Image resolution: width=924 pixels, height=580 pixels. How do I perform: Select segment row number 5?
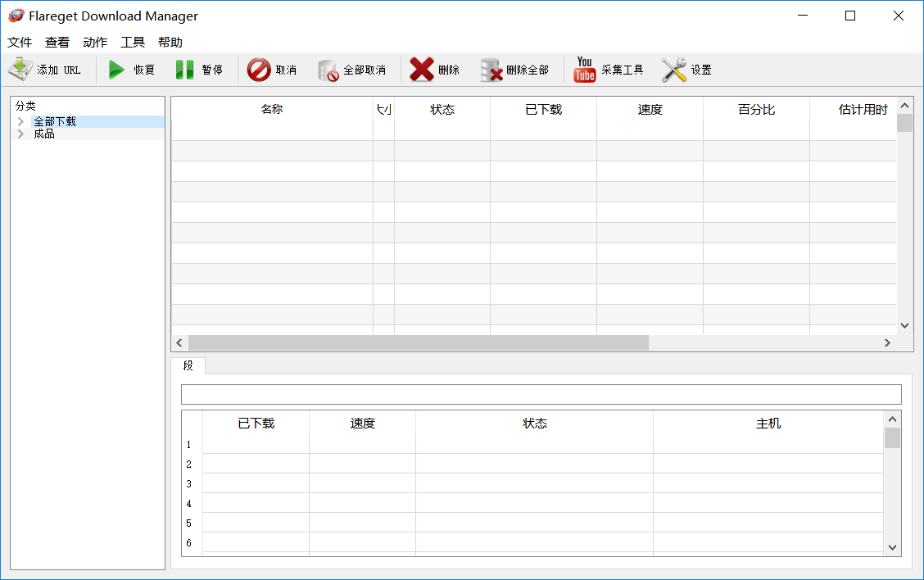(x=188, y=523)
